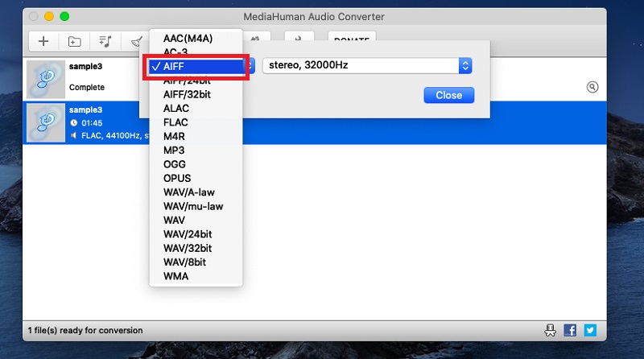Click the mascot icon in status bar
Image resolution: width=644 pixels, height=359 pixels.
(551, 330)
